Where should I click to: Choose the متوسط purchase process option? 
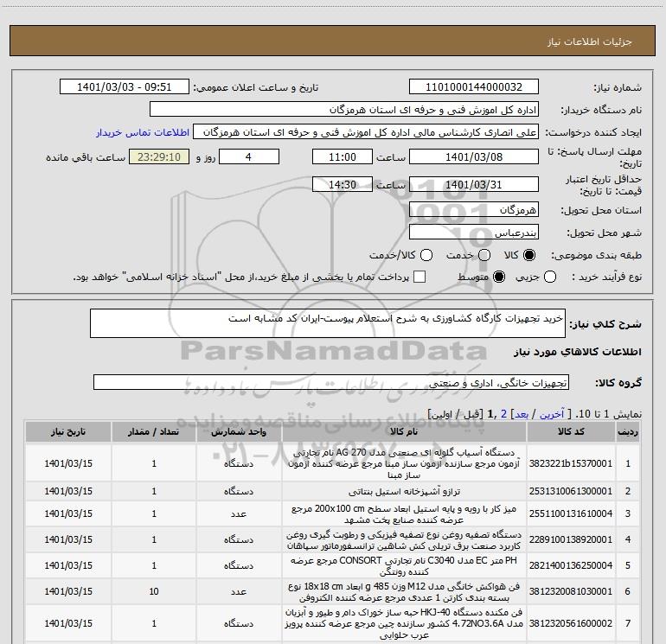point(499,277)
